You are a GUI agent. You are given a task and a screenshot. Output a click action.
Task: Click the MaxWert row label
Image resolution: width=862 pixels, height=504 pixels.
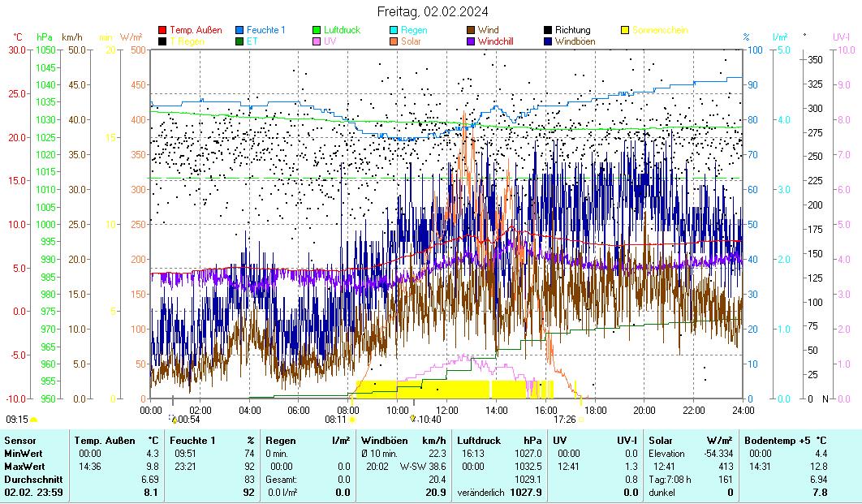click(24, 467)
